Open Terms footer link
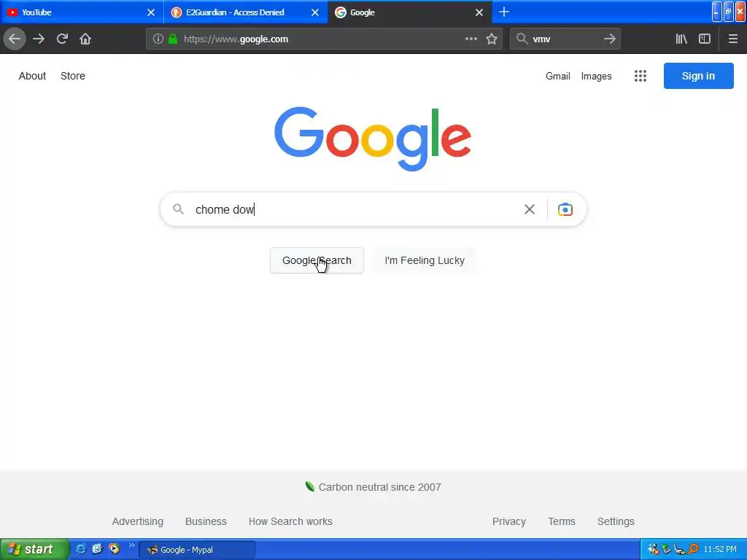 pos(562,521)
